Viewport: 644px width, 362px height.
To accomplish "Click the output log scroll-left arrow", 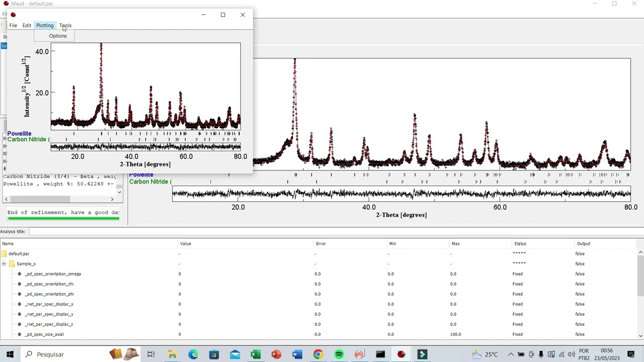I will point(6,199).
